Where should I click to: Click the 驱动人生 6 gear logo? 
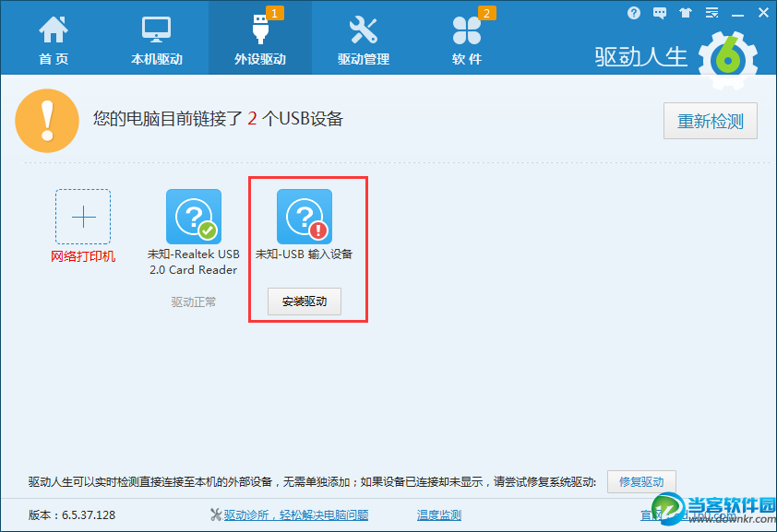pos(727,60)
